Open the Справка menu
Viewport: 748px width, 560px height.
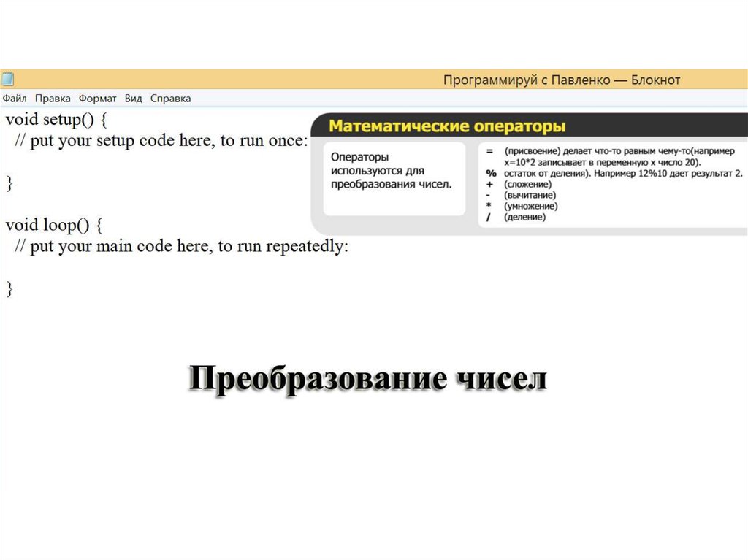[170, 99]
